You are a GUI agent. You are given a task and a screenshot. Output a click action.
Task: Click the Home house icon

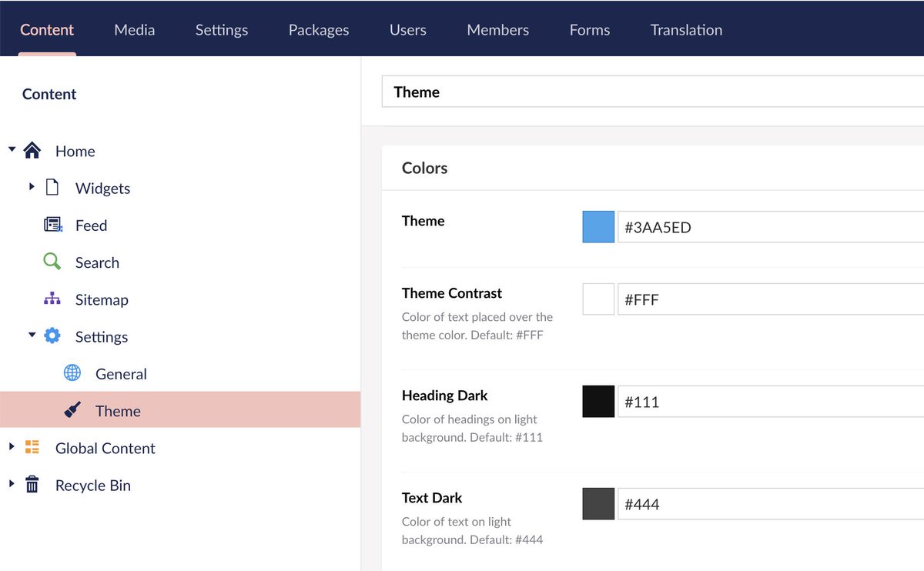tap(32, 151)
